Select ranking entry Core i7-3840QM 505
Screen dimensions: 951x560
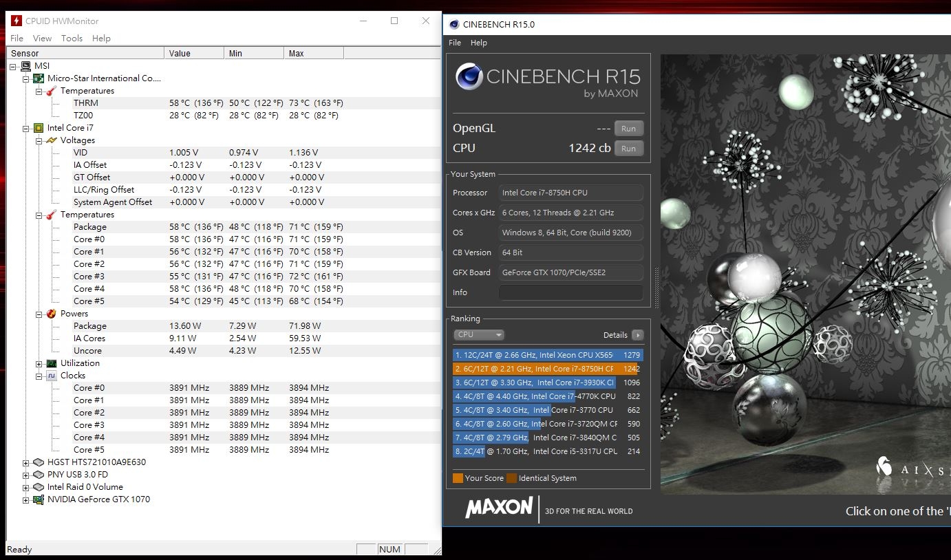point(548,438)
